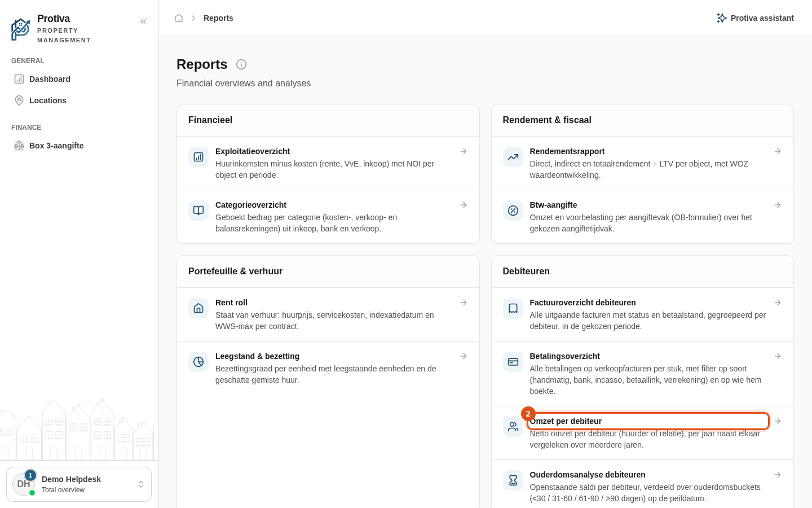Click the Ouderdomsanalyse hourglass icon

(513, 480)
